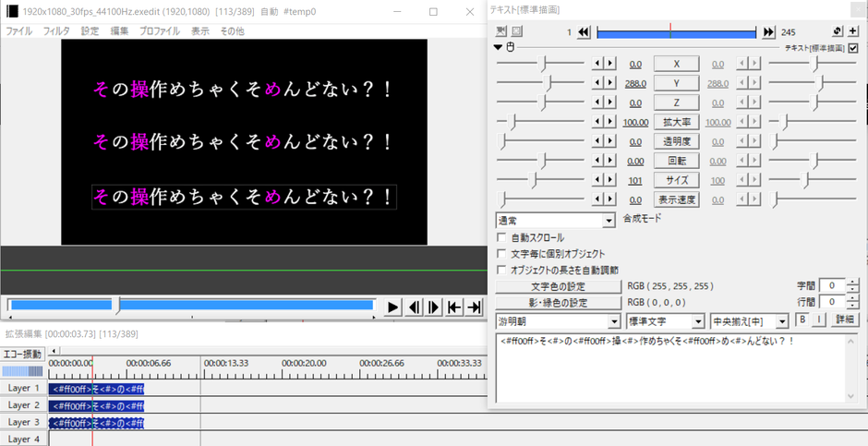Enable the 自動スクロール checkbox
The height and width of the screenshot is (446, 868).
click(x=502, y=237)
